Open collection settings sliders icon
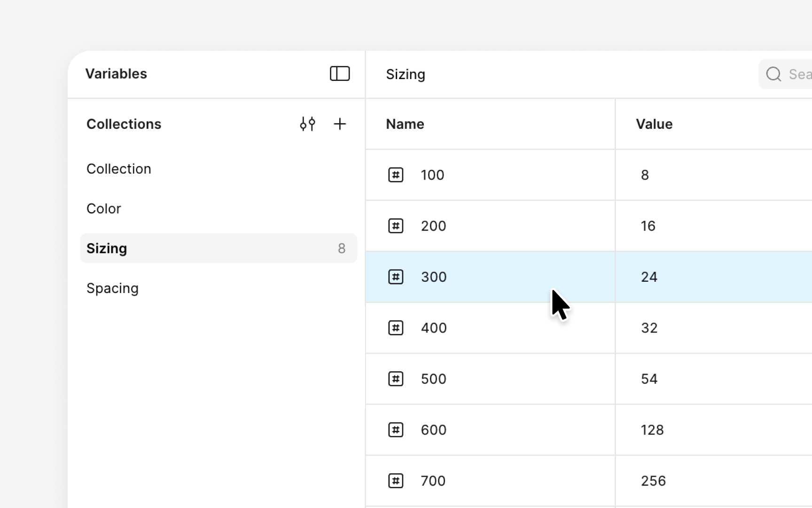Image resolution: width=812 pixels, height=508 pixels. click(307, 124)
